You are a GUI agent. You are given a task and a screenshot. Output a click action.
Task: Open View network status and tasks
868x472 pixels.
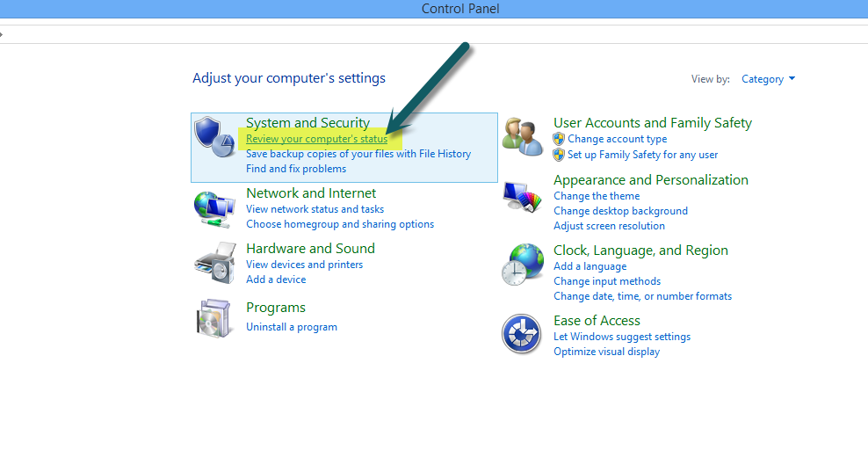[315, 209]
